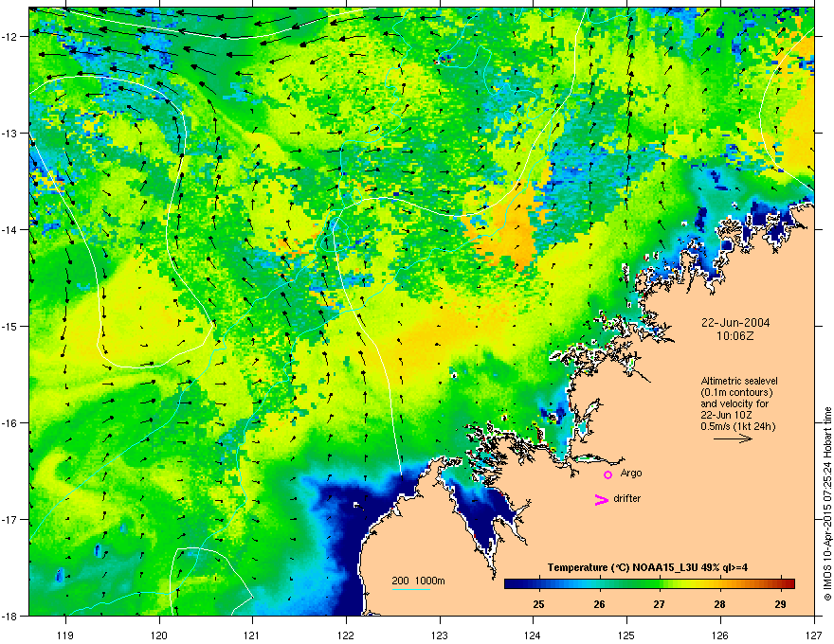Click latitude axis label -17
The width and height of the screenshot is (834, 644).
click(x=10, y=520)
